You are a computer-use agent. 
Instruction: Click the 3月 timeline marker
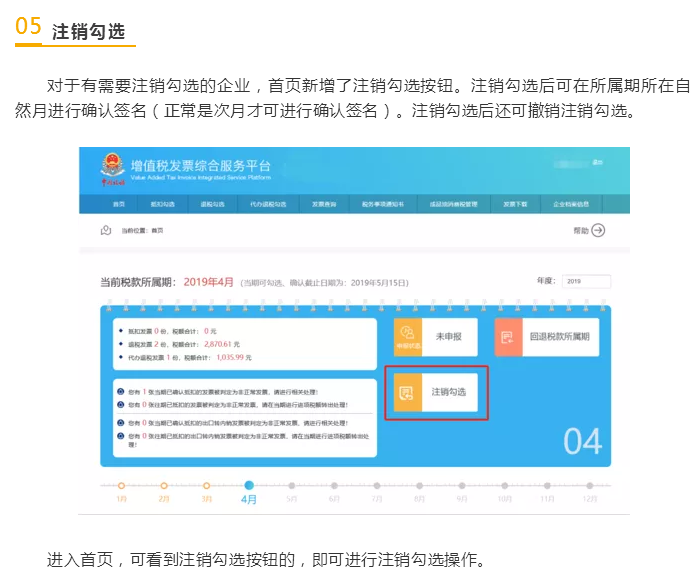[x=206, y=486]
